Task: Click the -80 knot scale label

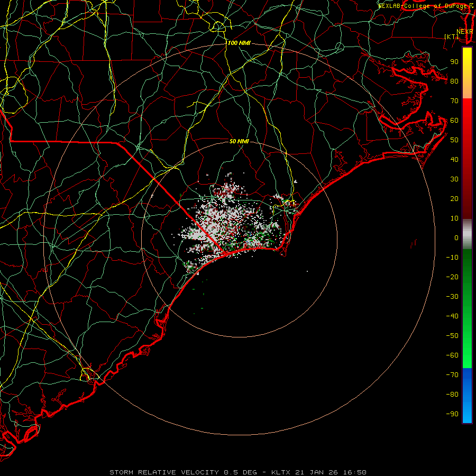Action: click(x=452, y=395)
